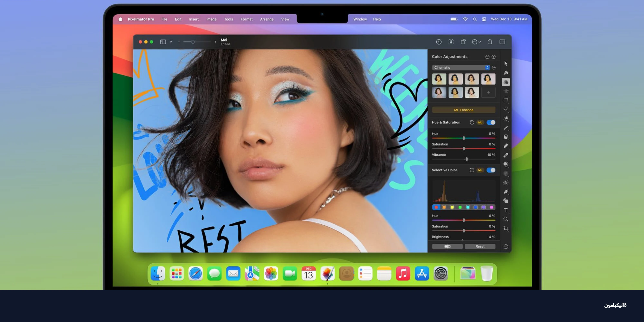644x322 pixels.
Task: Select the Eraser tool
Action: [x=506, y=146]
